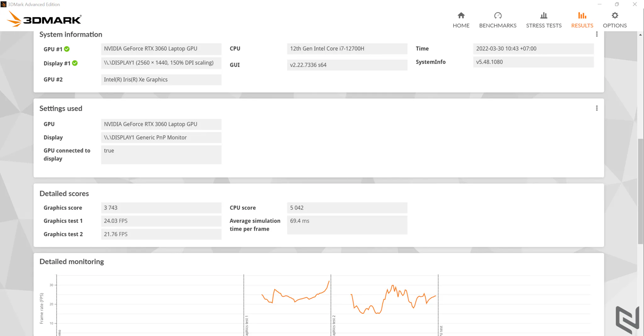Select Graphics test 1 value 24.03 FPS
644x336 pixels.
[x=161, y=221]
